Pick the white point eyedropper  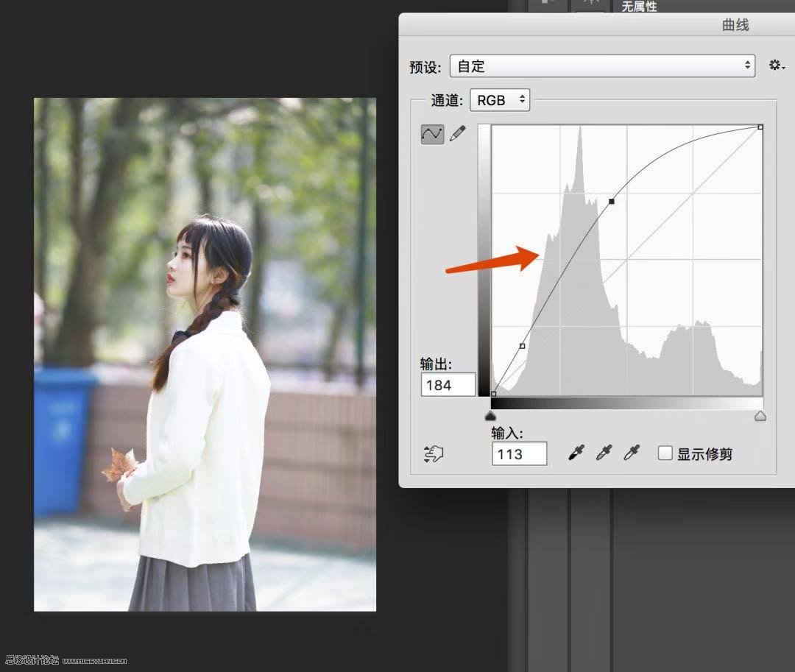(x=632, y=453)
